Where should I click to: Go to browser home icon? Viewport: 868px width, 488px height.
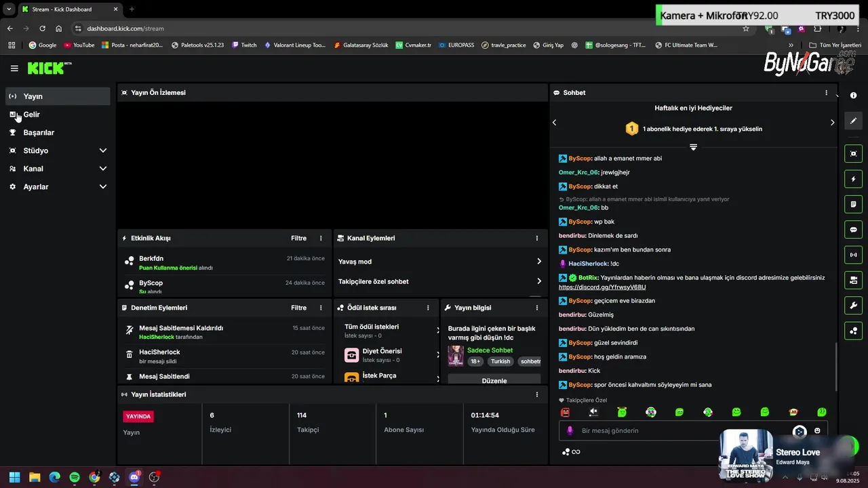coord(59,28)
